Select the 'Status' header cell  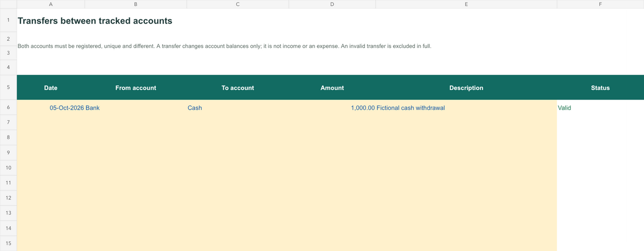click(600, 88)
